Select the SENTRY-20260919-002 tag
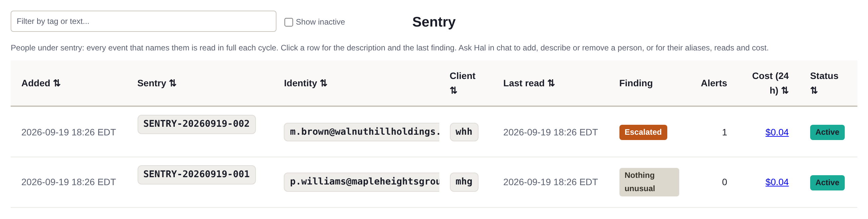The width and height of the screenshot is (868, 219). point(196,124)
